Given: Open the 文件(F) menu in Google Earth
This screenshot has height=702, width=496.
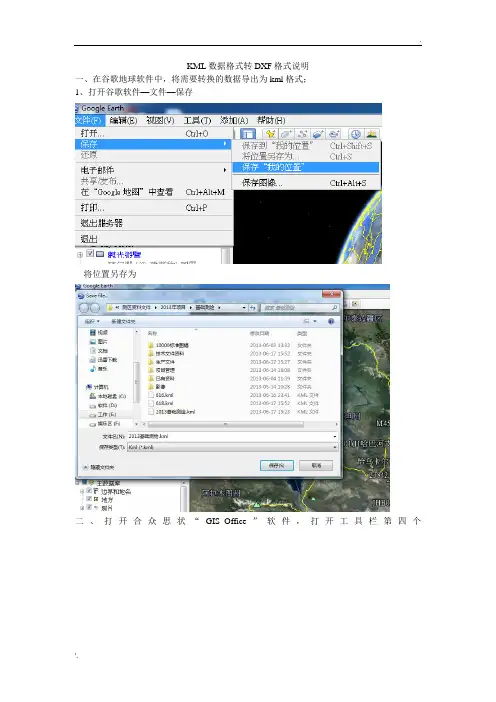Looking at the screenshot, I should [89, 120].
